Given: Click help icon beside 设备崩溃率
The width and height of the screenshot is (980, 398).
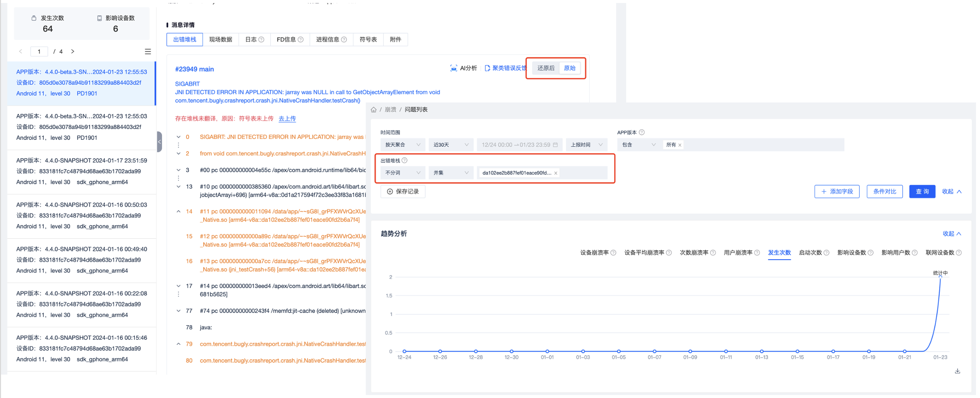Looking at the screenshot, I should [613, 253].
